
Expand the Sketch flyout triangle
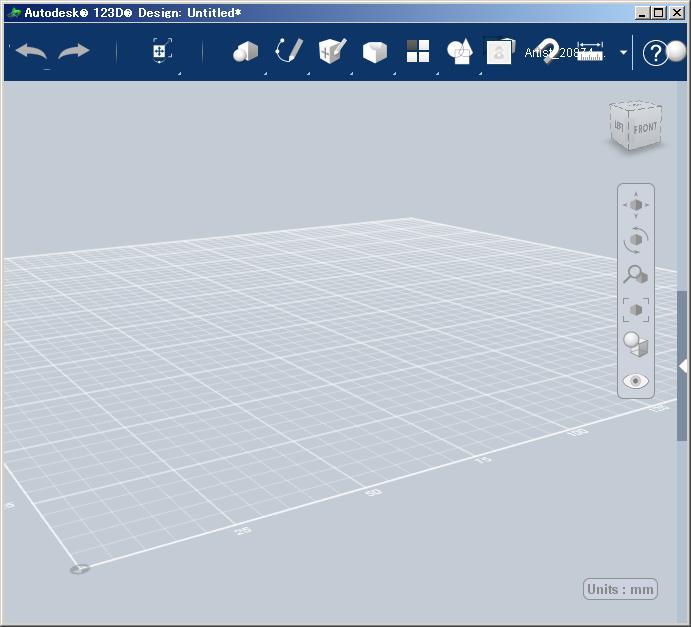click(x=308, y=74)
